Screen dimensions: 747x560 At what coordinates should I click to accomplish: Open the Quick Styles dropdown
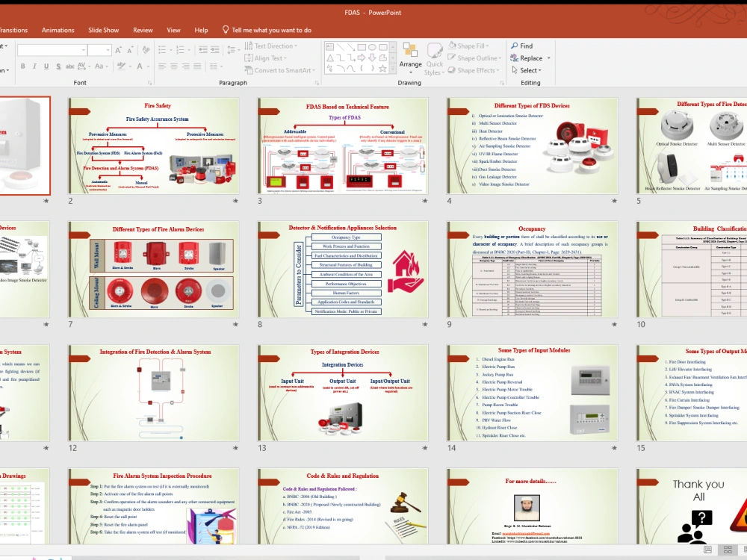point(435,59)
